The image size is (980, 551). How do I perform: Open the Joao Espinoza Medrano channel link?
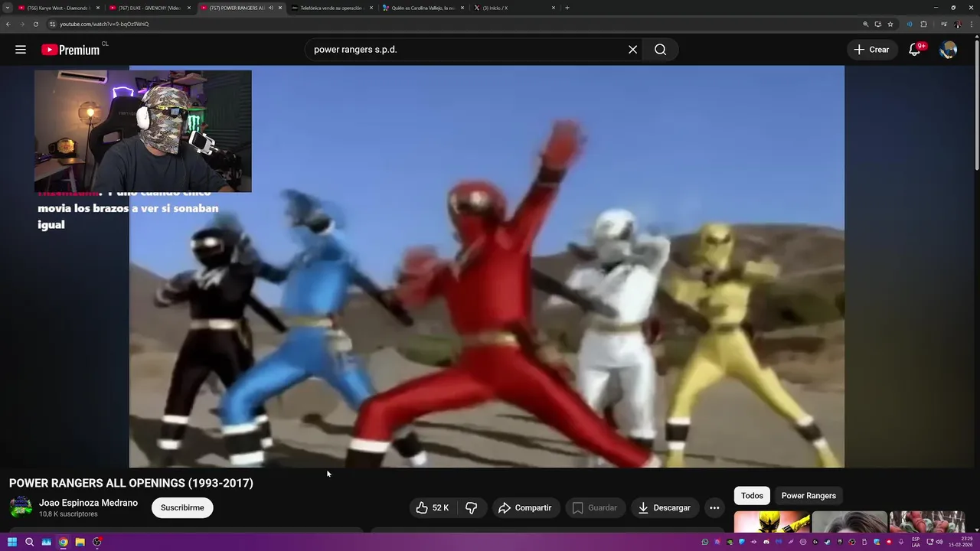tap(88, 503)
